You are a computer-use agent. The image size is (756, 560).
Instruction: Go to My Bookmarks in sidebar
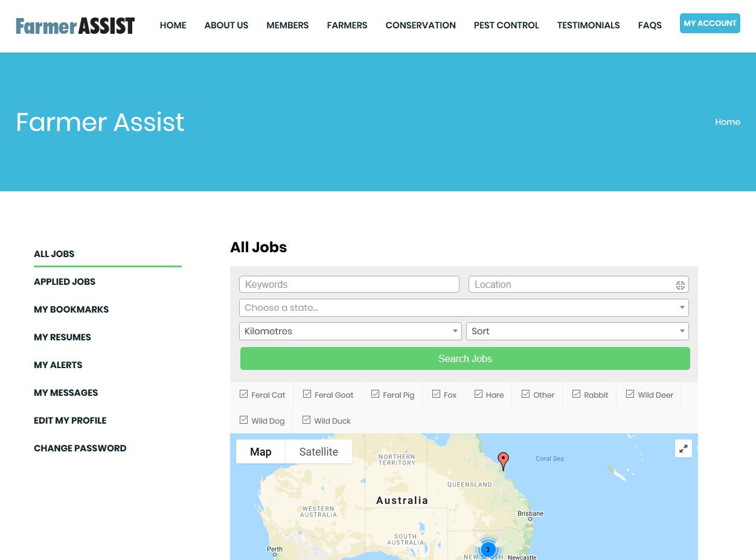(71, 310)
